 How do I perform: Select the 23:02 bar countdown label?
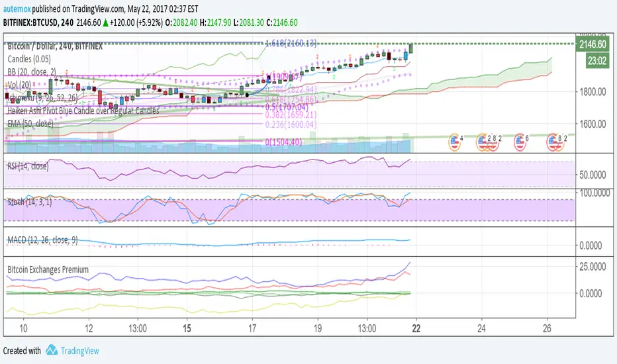point(597,61)
